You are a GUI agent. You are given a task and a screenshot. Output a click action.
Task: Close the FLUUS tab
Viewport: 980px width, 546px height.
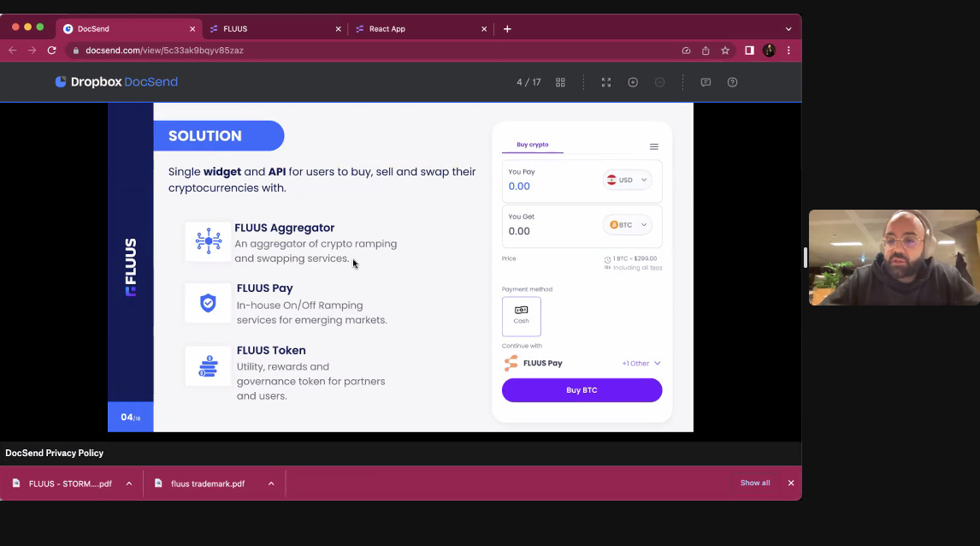(338, 29)
